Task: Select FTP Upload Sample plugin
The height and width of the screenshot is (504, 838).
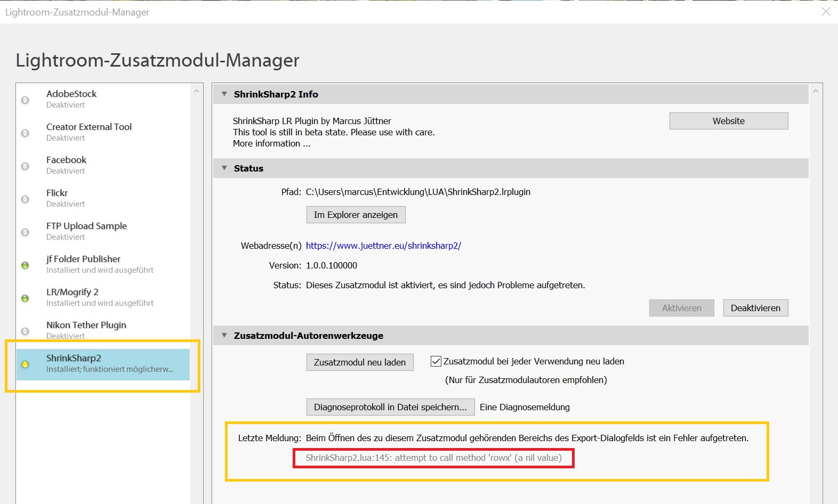Action: click(103, 231)
